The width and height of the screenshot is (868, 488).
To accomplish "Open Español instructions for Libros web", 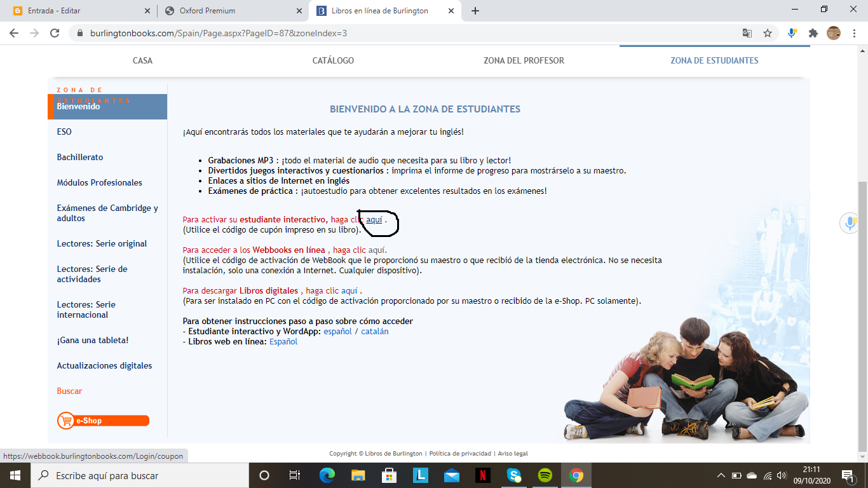I will 283,341.
